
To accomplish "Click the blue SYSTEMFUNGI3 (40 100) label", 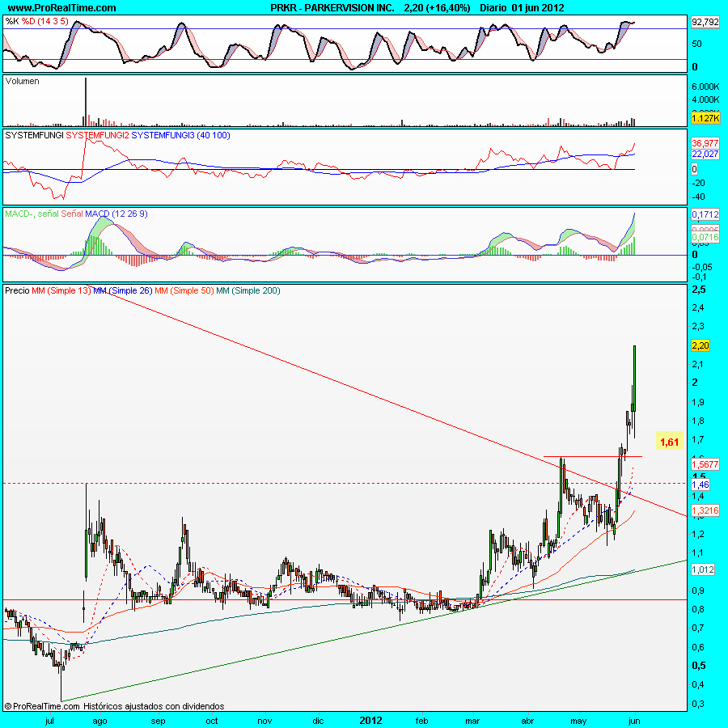I will (180, 136).
